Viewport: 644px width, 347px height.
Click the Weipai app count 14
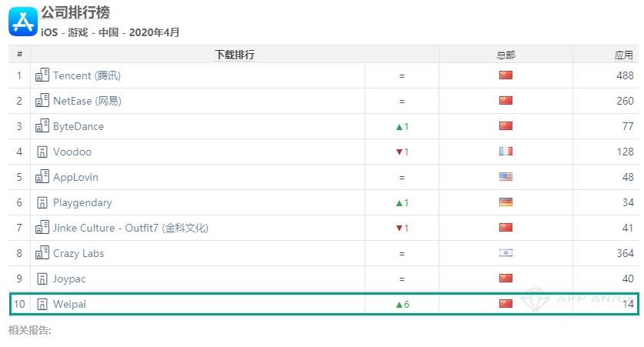click(x=628, y=304)
